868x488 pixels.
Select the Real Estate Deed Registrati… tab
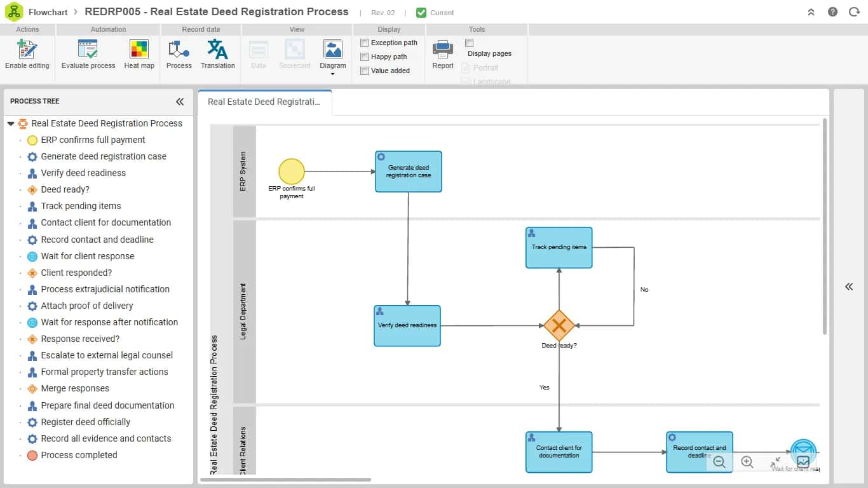(x=264, y=102)
